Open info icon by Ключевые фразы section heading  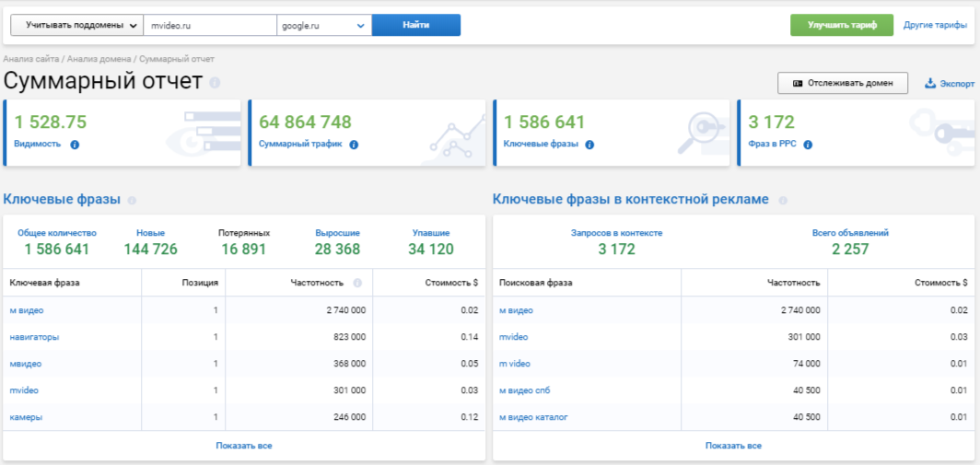(132, 201)
